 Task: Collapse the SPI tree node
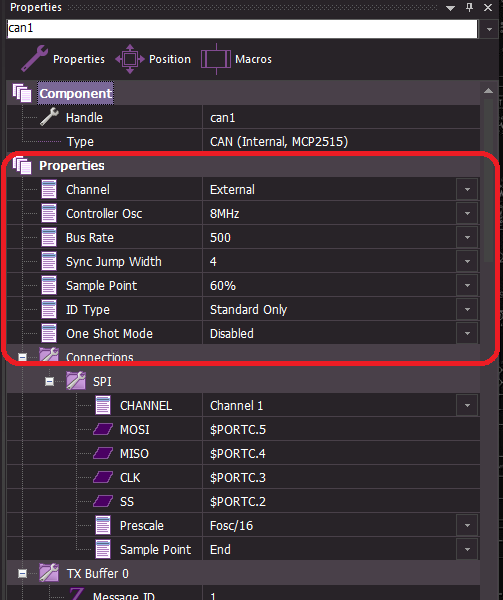(49, 382)
